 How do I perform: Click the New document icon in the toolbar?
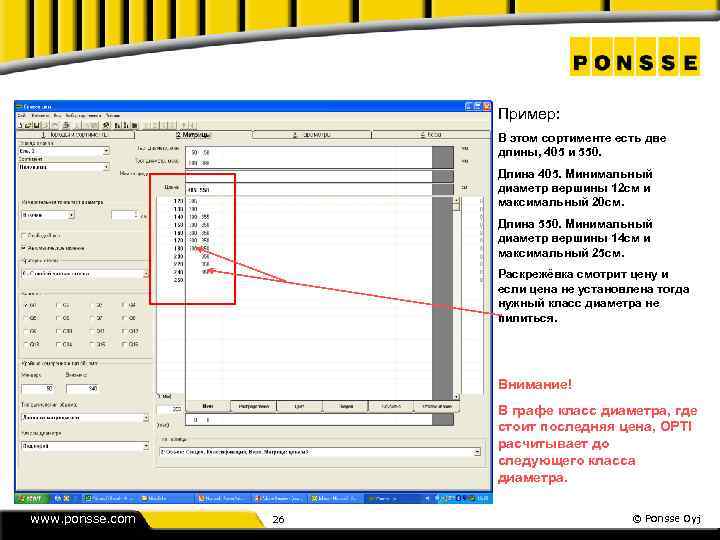coord(21,125)
